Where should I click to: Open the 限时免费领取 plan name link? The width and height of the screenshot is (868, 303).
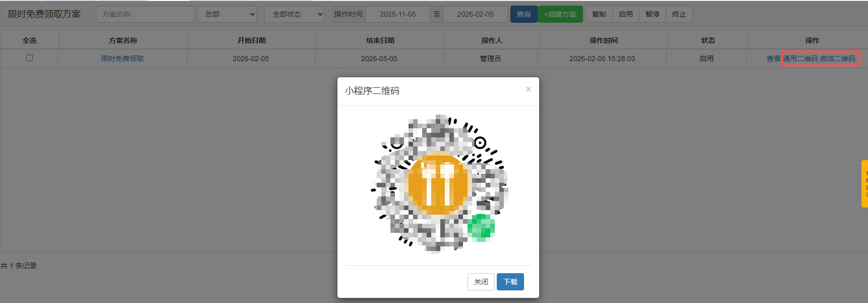tap(123, 59)
